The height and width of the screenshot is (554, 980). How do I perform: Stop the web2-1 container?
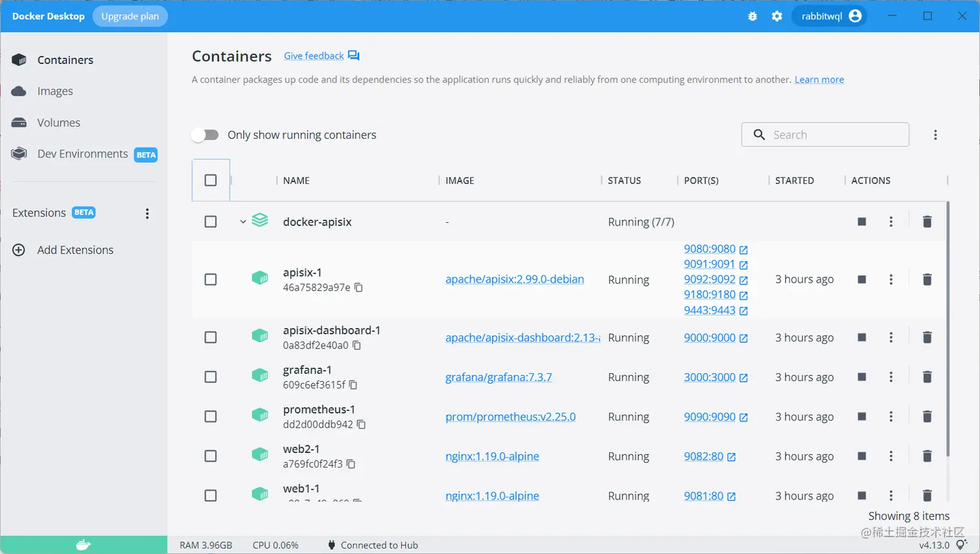(x=862, y=456)
